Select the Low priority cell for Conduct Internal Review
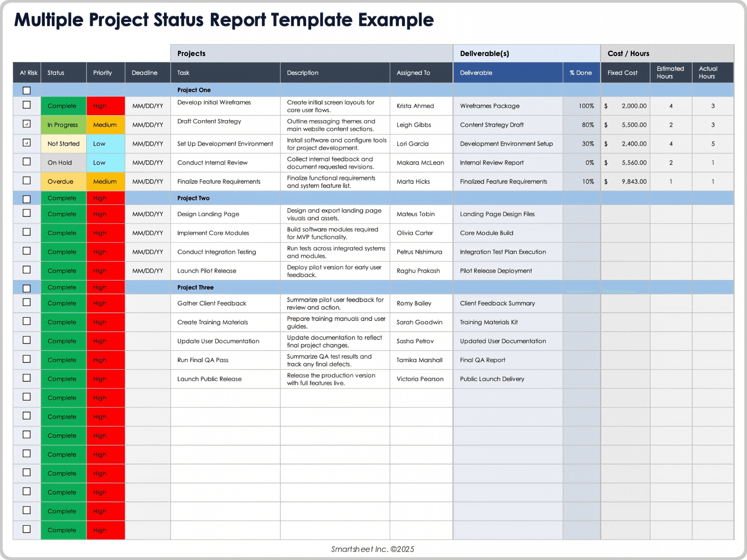Image resolution: width=747 pixels, height=560 pixels. (105, 163)
